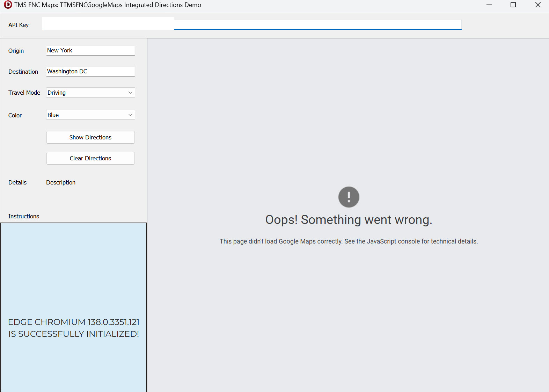This screenshot has width=549, height=392.
Task: Click the Clear Directions button
Action: [x=90, y=158]
